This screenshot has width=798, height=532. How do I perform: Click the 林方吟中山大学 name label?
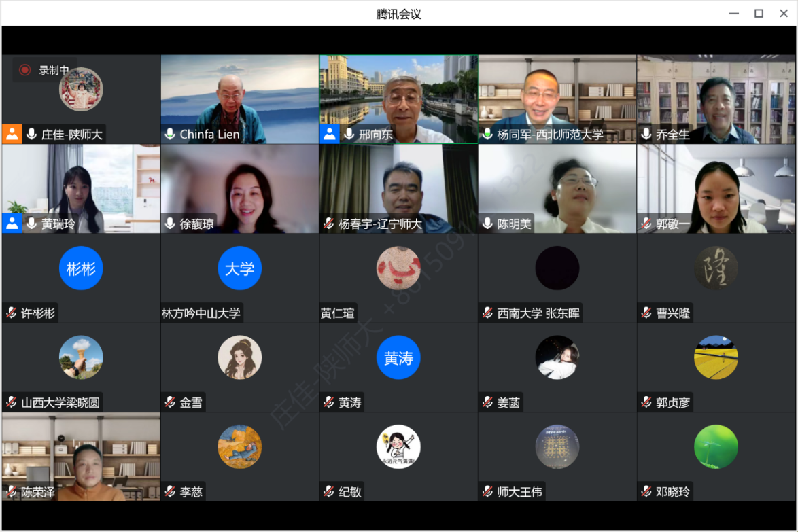point(201,313)
